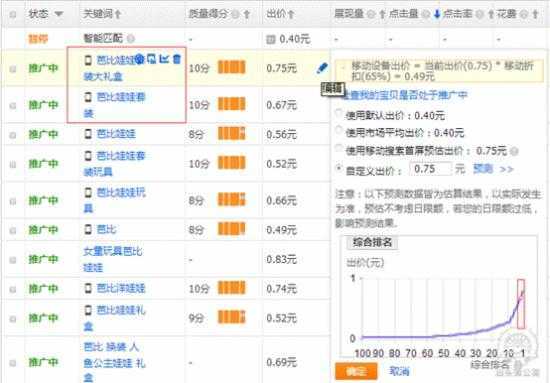550x383 pixels.
Task: Click the help icon beside 智能匹配
Action: click(130, 38)
